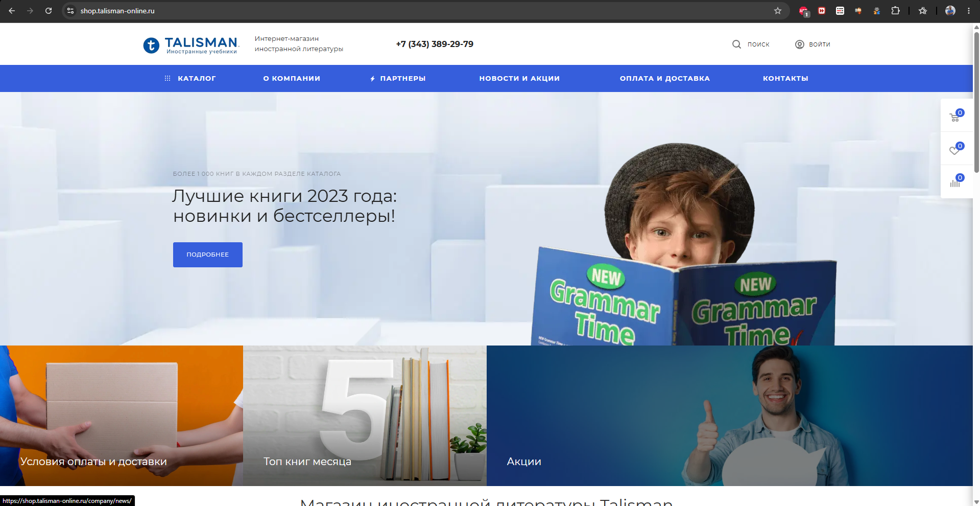Click the page vertical scrollbar thumb
This screenshot has height=506, width=980.
[x=976, y=102]
